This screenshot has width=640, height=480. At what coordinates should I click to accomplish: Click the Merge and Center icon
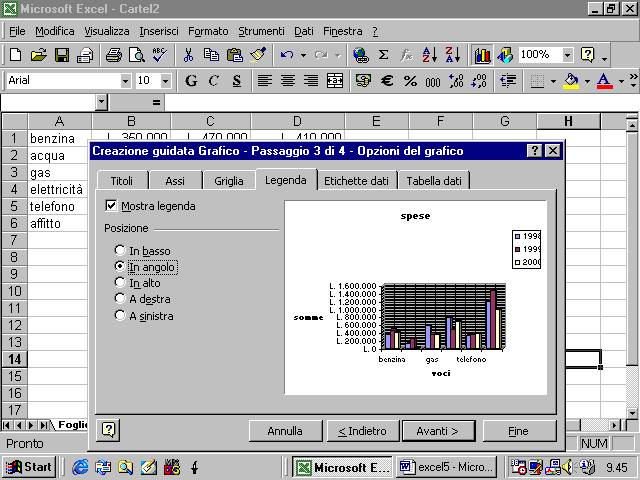pos(335,81)
